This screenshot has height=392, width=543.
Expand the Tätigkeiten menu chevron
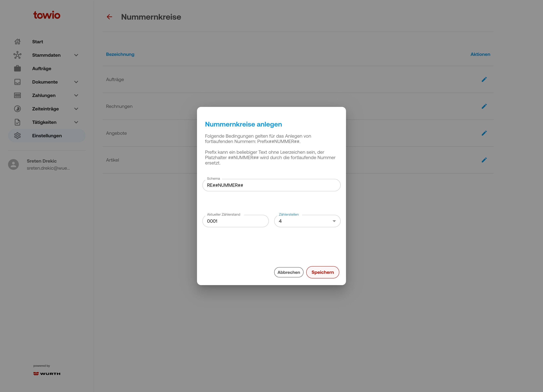tap(76, 122)
